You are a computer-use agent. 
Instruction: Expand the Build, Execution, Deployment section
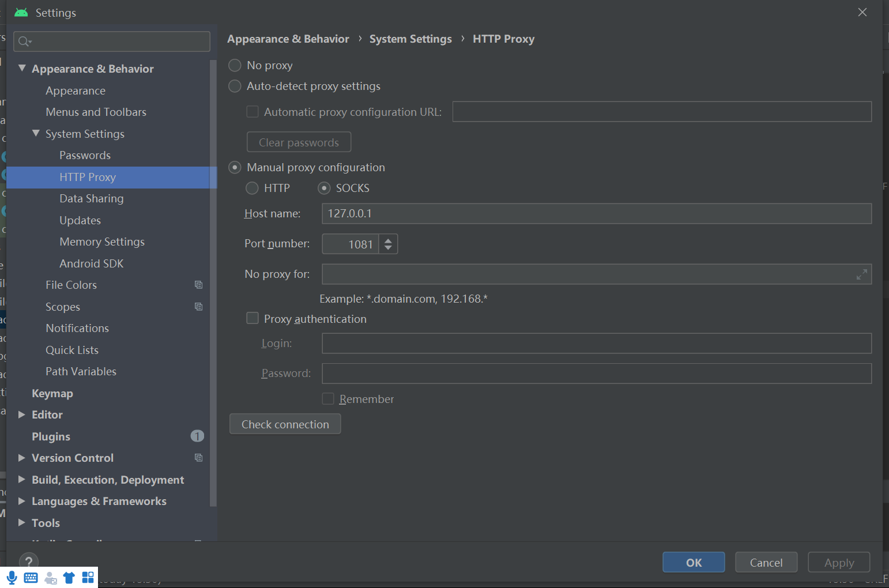pos(22,480)
